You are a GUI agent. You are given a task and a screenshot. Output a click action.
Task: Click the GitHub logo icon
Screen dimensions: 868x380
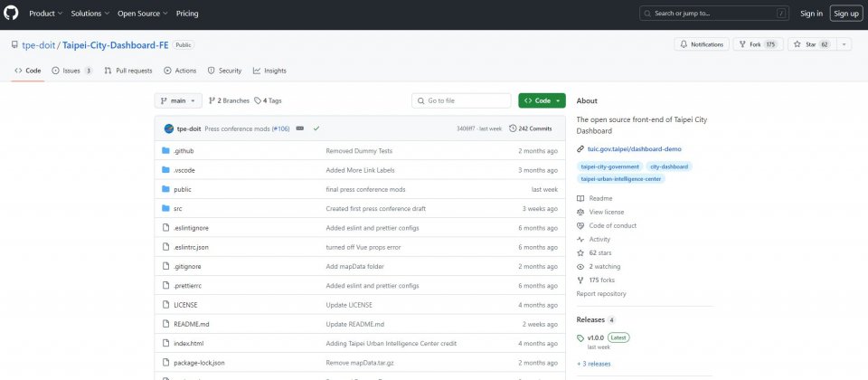click(11, 13)
